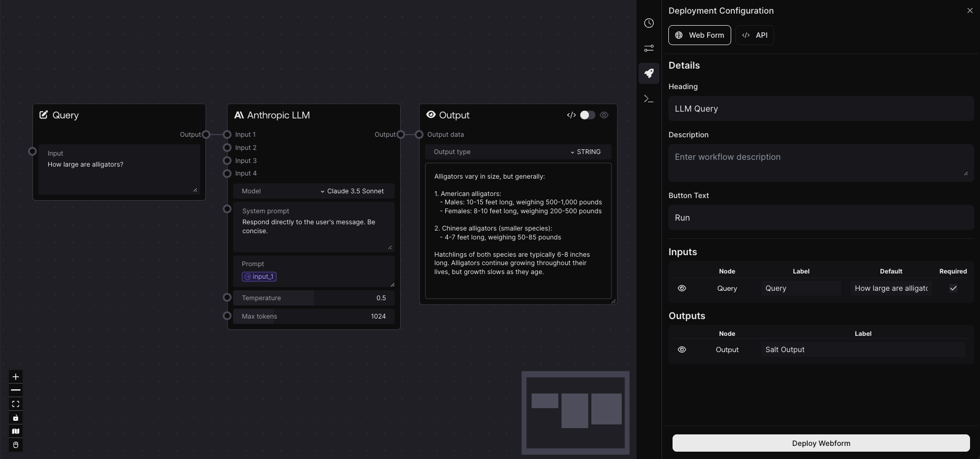The width and height of the screenshot is (980, 459).
Task: Click the Temperature connection port
Action: 227,298
